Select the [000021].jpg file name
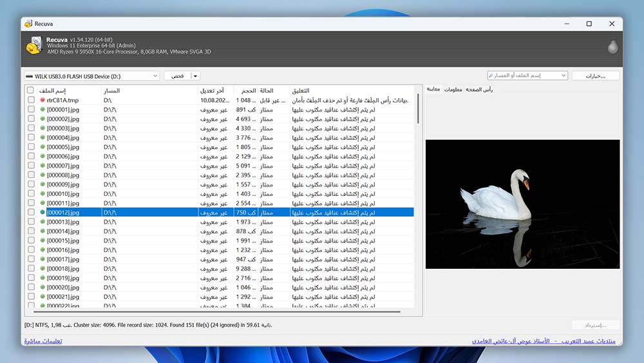The width and height of the screenshot is (644, 363). (63, 297)
